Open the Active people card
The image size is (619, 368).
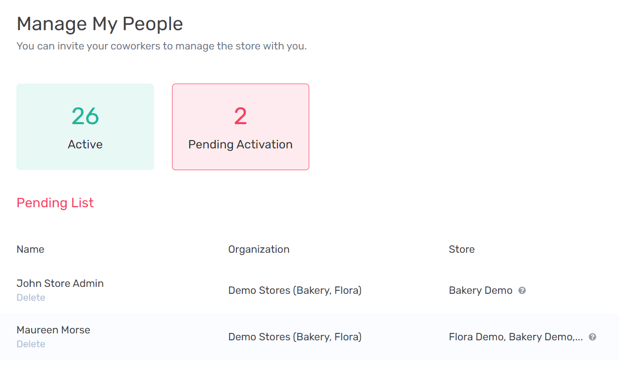85,127
